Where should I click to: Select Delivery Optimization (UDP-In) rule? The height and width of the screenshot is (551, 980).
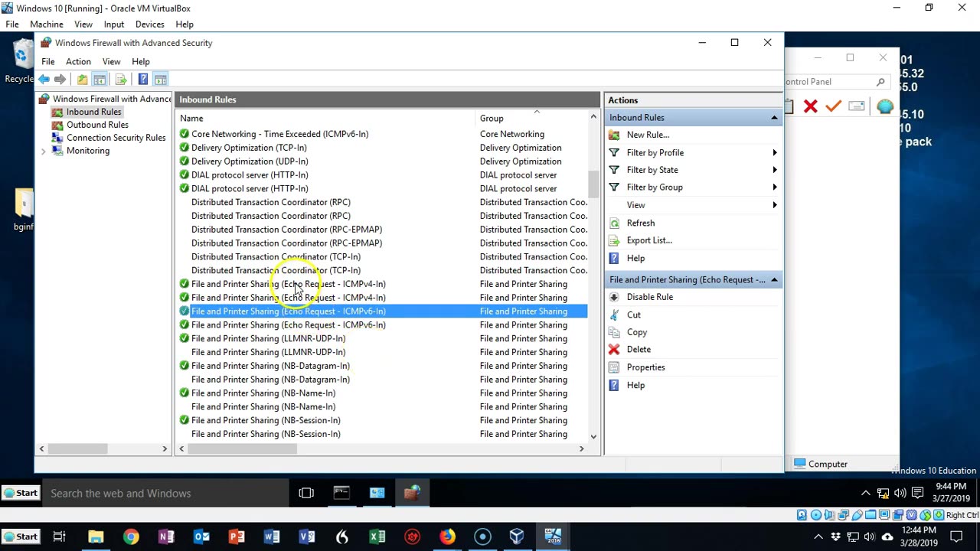[x=250, y=161]
